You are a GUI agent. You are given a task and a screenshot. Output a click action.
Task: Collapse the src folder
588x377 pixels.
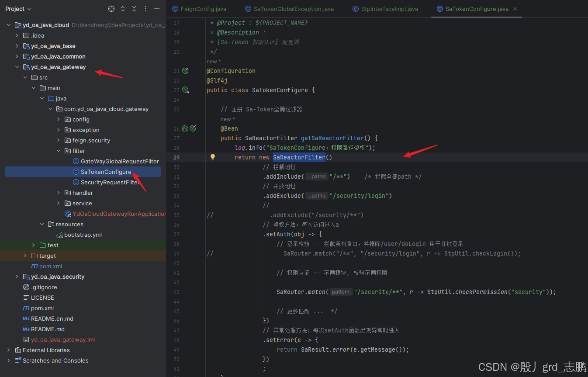[25, 77]
